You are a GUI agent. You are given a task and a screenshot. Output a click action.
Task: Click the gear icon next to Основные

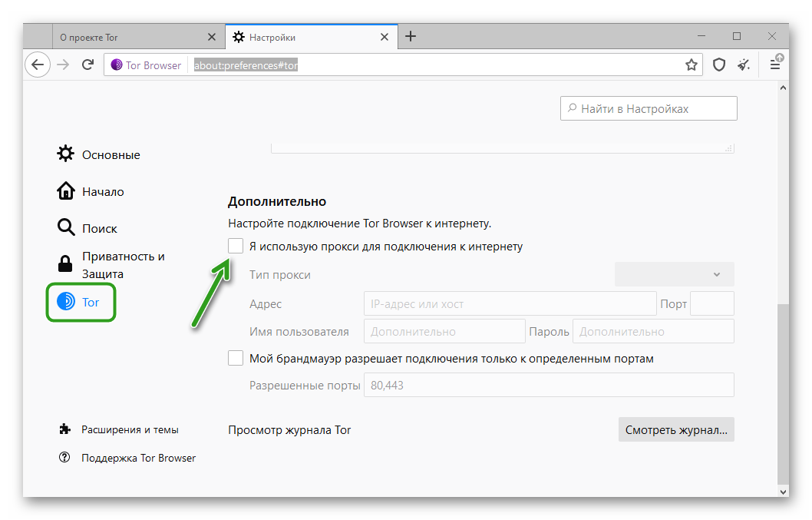click(65, 154)
